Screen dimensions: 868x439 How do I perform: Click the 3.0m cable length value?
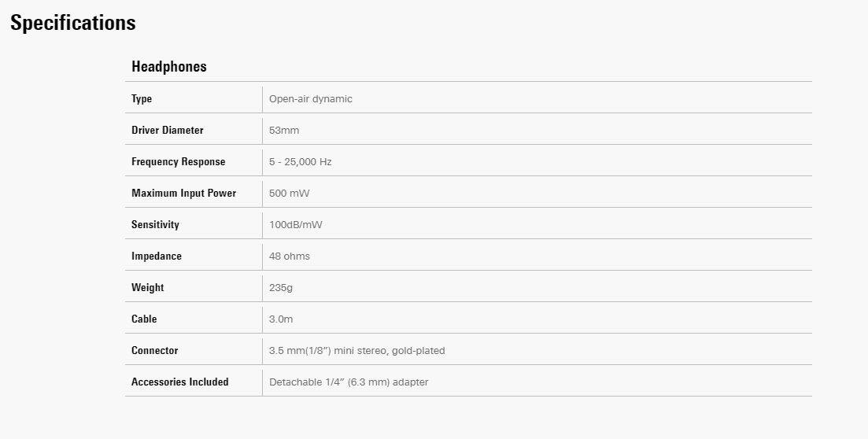(x=281, y=319)
